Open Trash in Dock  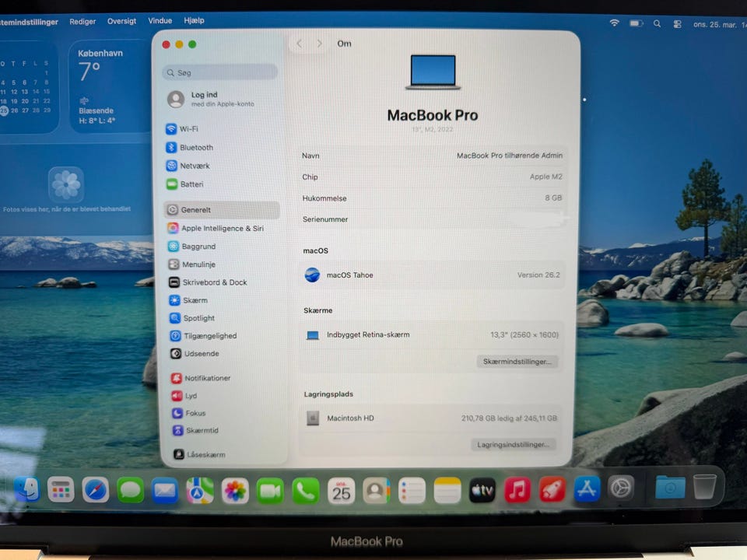(705, 486)
